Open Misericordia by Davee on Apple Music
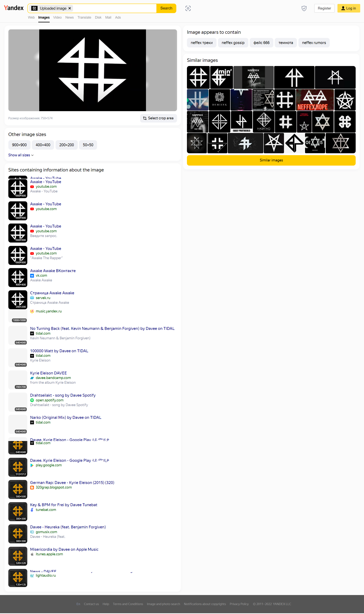Viewport: 364px width, 614px height. 64,550
